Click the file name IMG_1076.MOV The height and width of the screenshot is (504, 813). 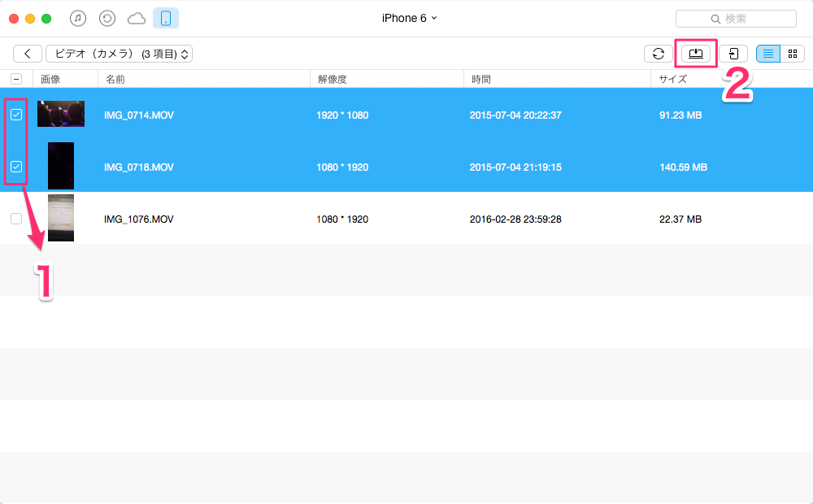138,219
